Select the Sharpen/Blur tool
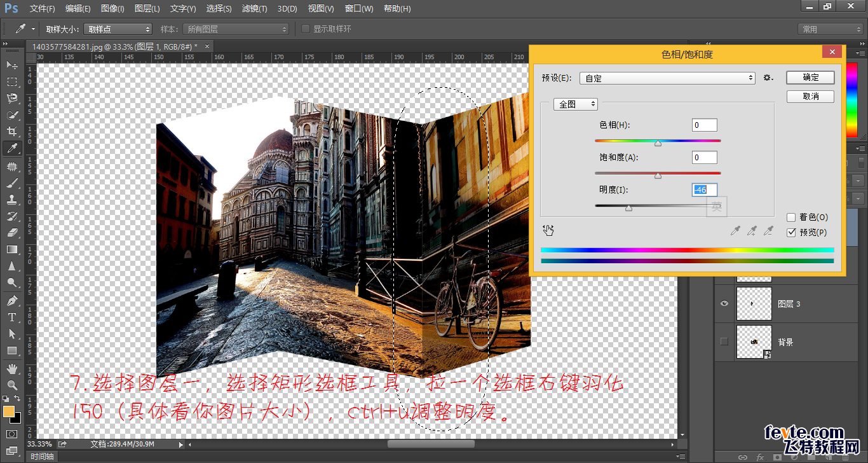 click(12, 266)
